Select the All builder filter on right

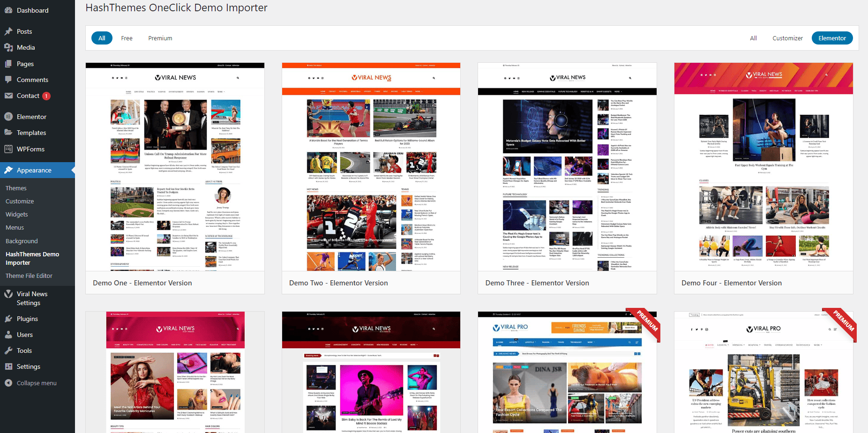753,38
